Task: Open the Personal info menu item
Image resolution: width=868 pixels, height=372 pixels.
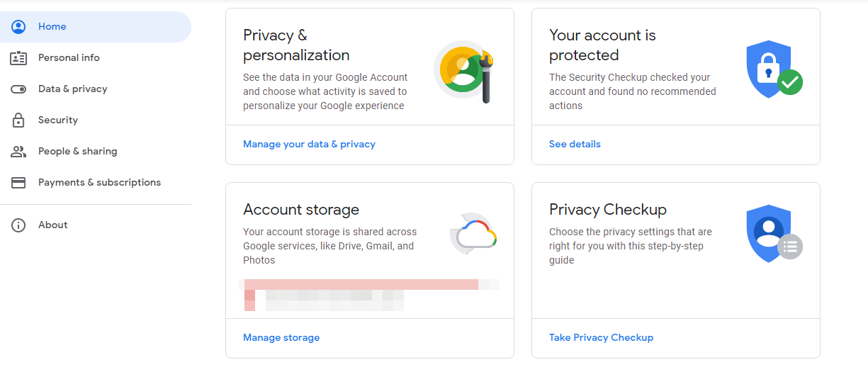Action: pyautogui.click(x=69, y=58)
